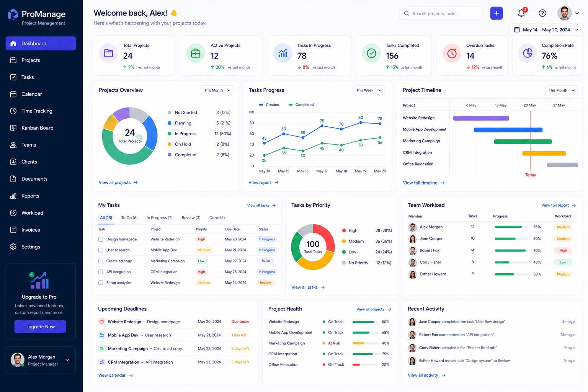Expand Projects Overview This Month dropdown

pos(217,90)
